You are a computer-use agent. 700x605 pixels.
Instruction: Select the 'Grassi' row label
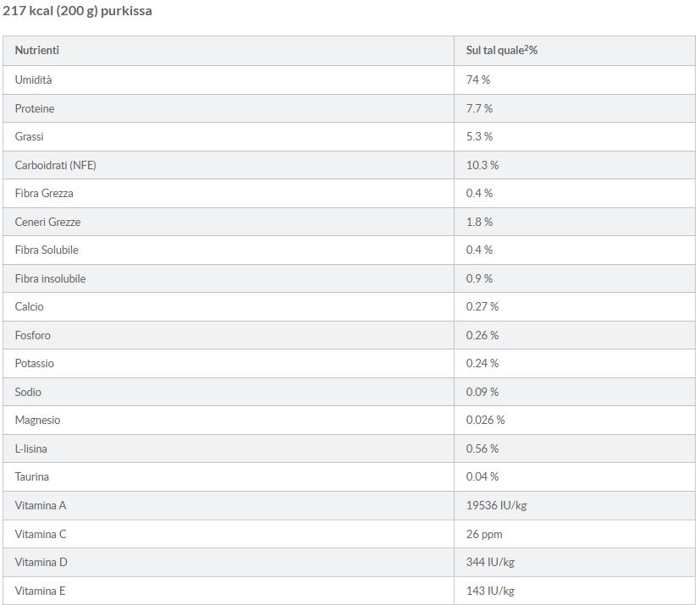30,136
